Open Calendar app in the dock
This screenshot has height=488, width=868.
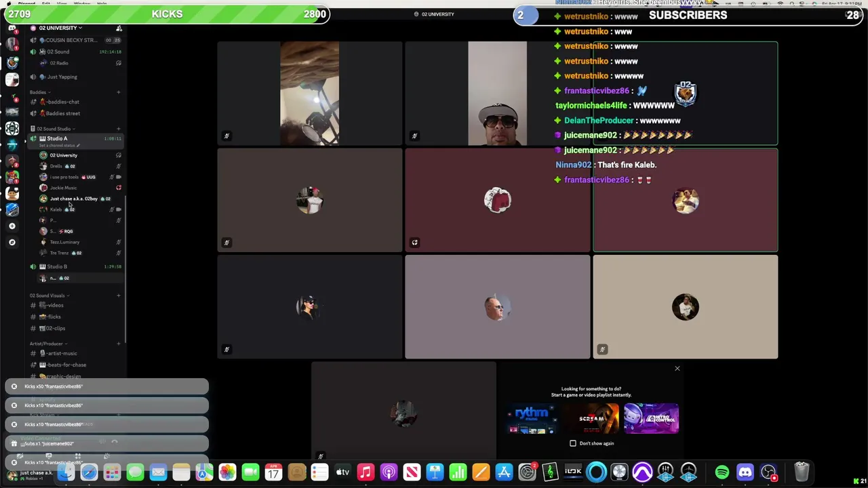tap(273, 472)
